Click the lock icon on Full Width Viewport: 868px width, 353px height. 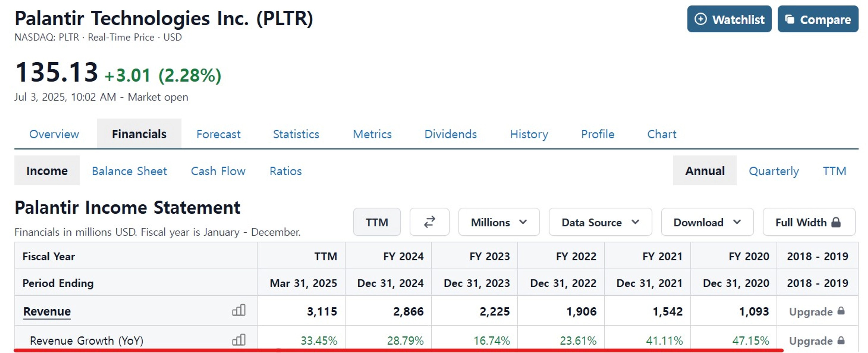(836, 222)
